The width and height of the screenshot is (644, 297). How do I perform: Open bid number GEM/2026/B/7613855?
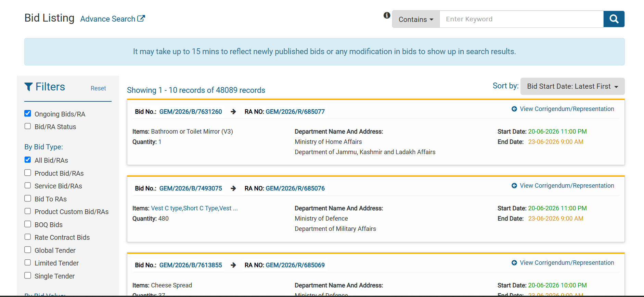click(191, 265)
